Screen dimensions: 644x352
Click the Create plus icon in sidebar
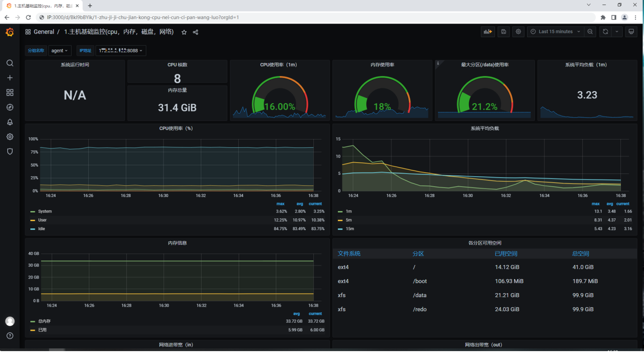tap(10, 78)
